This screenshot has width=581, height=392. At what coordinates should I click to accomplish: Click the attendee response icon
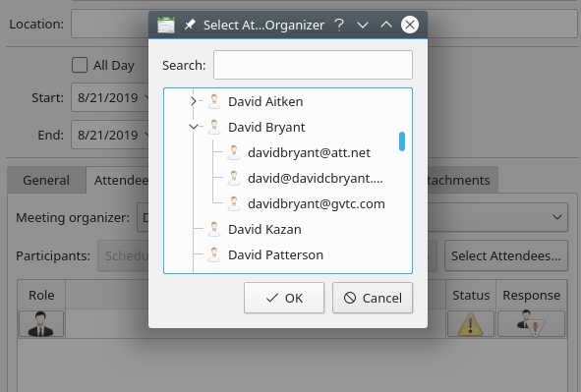531,324
